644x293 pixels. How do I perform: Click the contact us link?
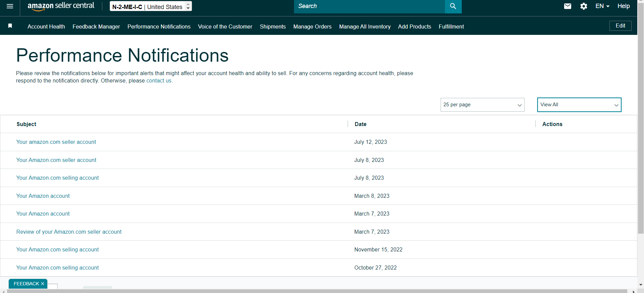pyautogui.click(x=159, y=80)
